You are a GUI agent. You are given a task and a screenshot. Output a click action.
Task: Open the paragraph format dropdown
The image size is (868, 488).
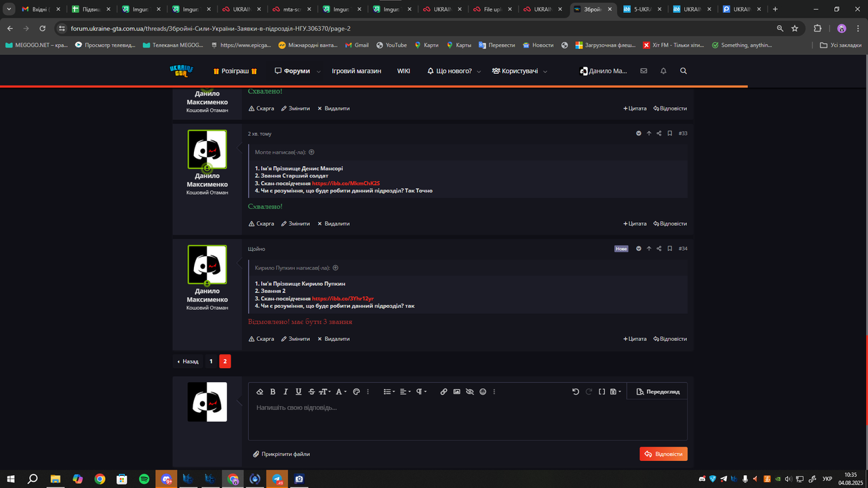point(421,392)
